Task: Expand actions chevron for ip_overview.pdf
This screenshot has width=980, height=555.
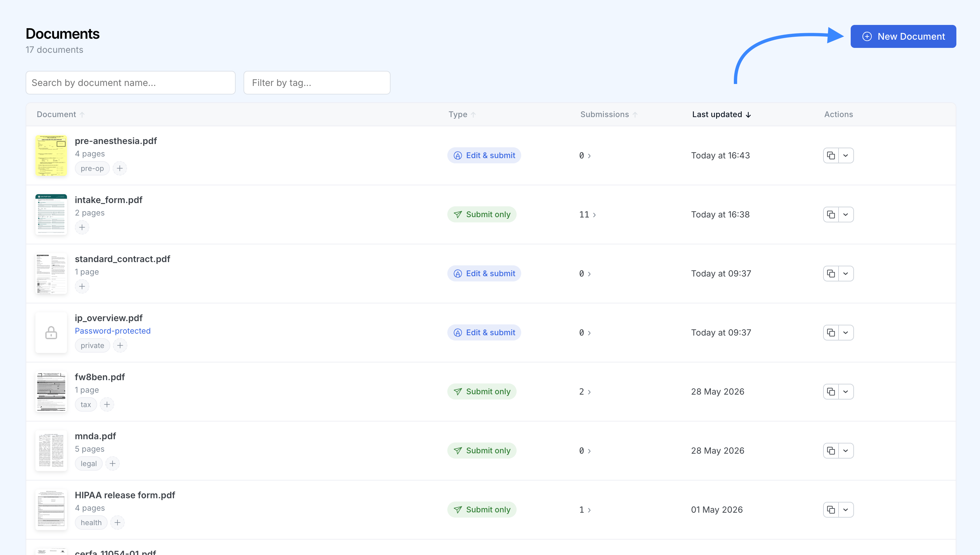Action: [846, 332]
